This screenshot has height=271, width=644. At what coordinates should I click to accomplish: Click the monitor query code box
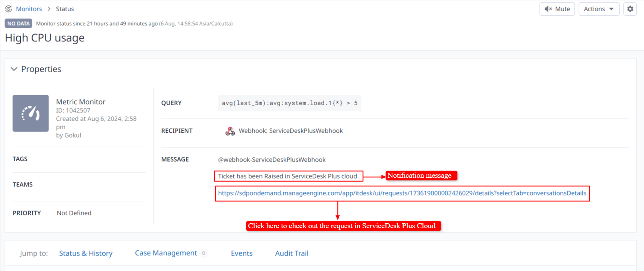tap(289, 103)
